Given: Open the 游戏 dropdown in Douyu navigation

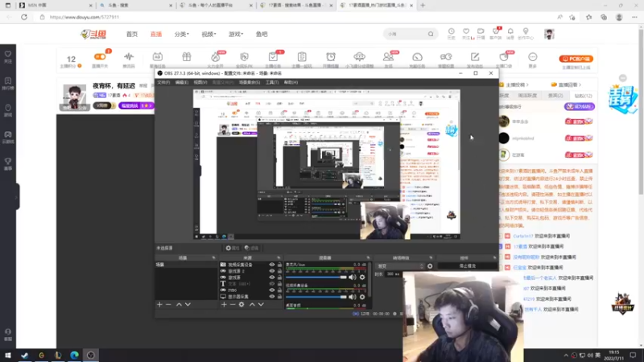Looking at the screenshot, I should 236,34.
